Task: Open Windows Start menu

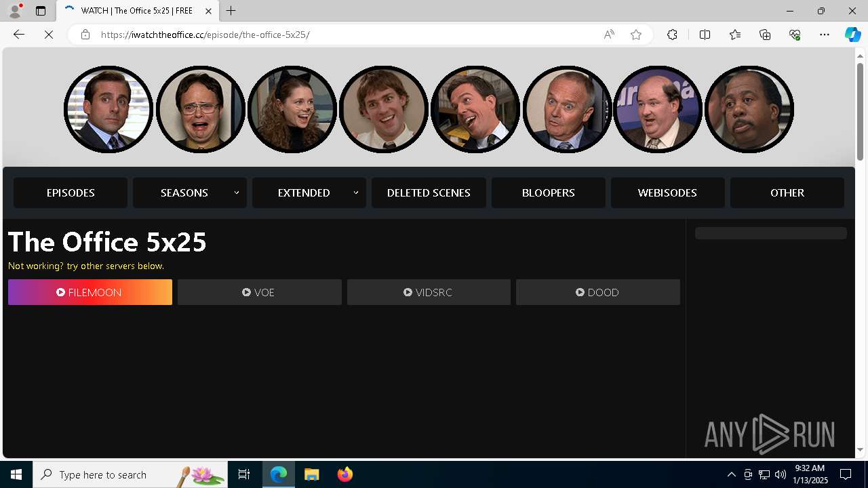Action: [x=16, y=474]
